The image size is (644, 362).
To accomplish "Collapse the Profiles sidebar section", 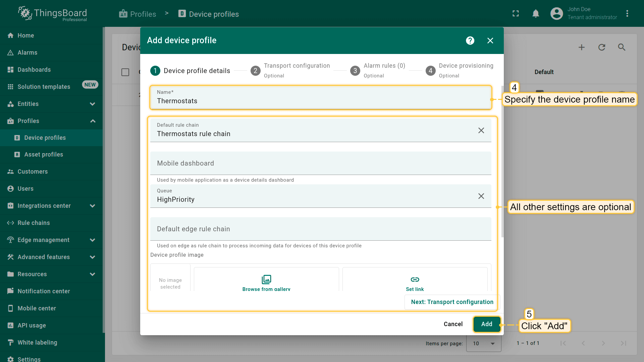I will [x=93, y=121].
